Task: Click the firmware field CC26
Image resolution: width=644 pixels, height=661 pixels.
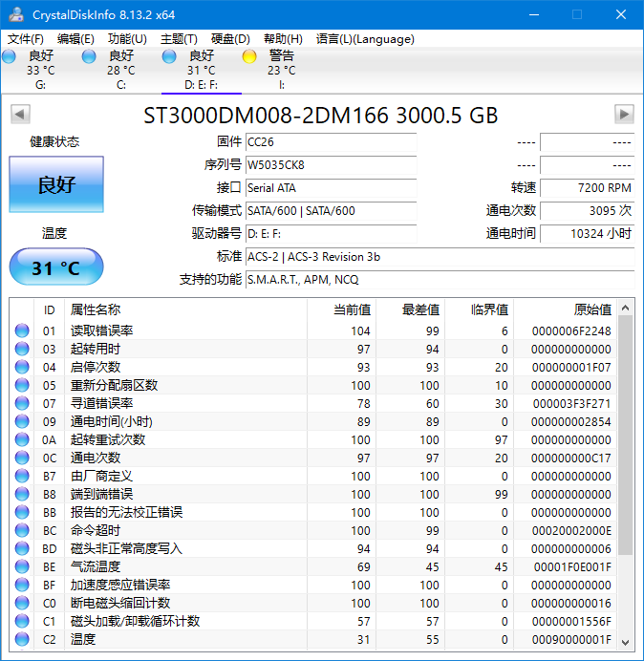Action: click(330, 141)
